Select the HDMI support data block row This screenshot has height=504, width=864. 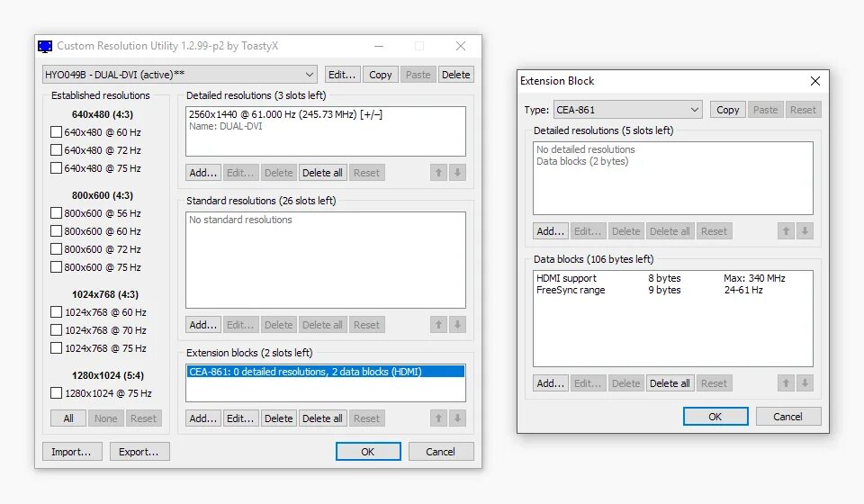[x=673, y=278]
